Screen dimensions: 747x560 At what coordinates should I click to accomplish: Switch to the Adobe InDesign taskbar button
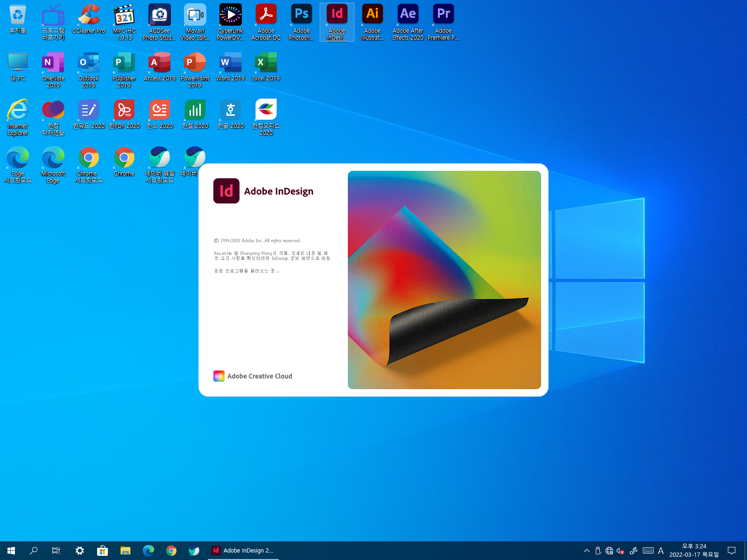pos(243,551)
